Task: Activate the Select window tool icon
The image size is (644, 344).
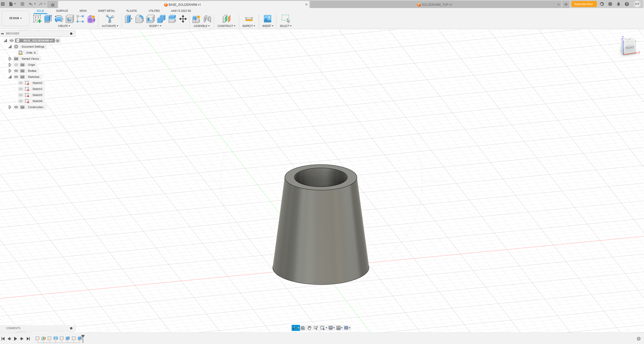Action: pos(286,19)
